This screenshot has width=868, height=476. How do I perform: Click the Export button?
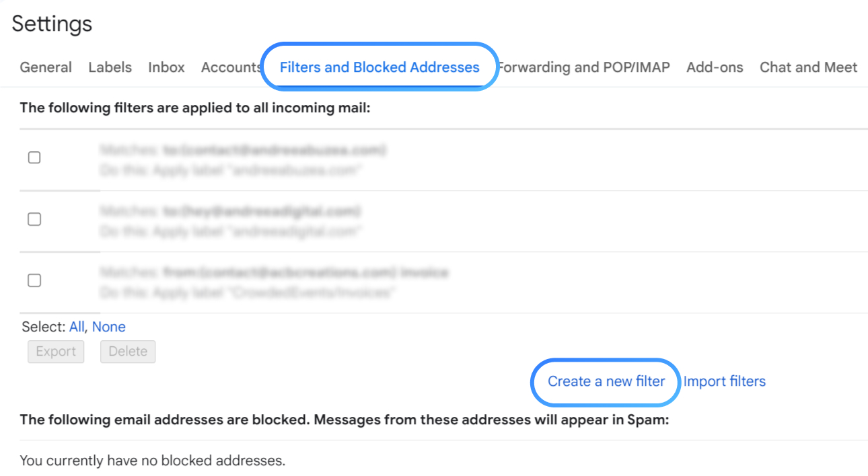point(56,351)
